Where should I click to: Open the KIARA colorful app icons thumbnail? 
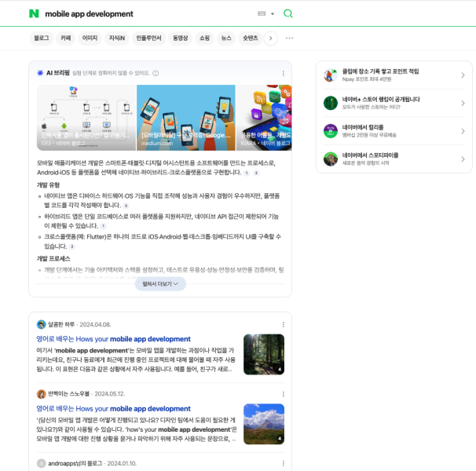(264, 118)
